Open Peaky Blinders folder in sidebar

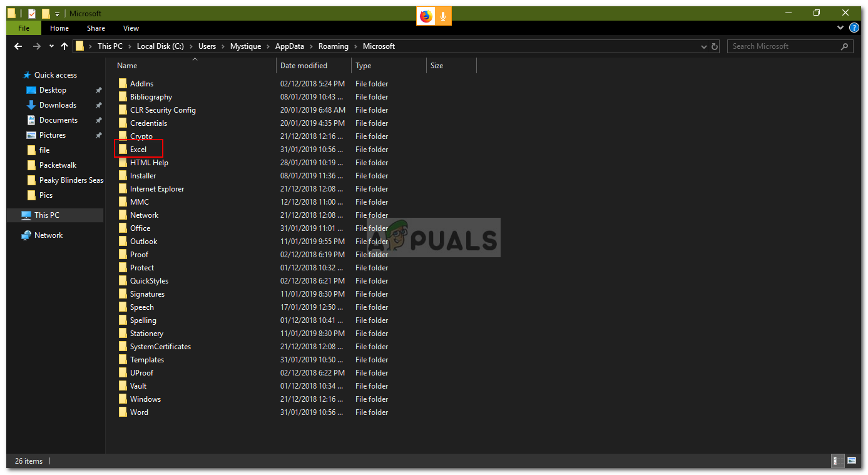71,180
